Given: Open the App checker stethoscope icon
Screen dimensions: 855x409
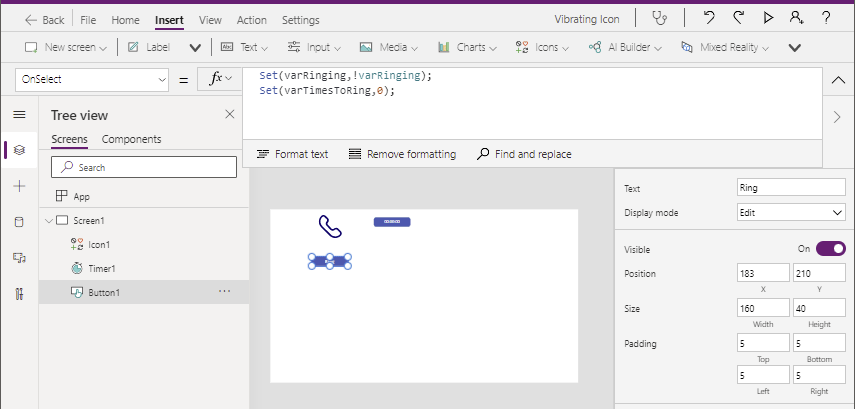Looking at the screenshot, I should click(660, 19).
